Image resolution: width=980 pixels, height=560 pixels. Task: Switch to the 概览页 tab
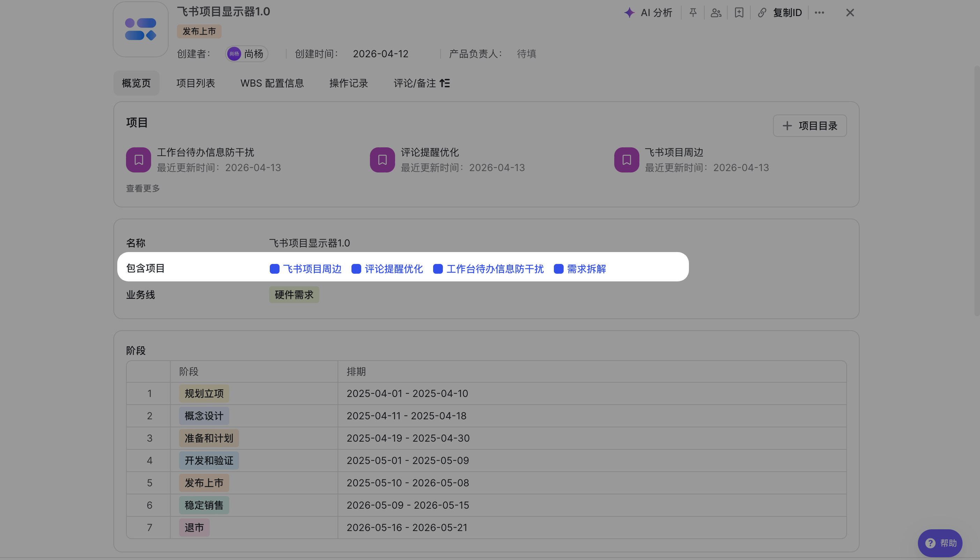[x=136, y=83]
